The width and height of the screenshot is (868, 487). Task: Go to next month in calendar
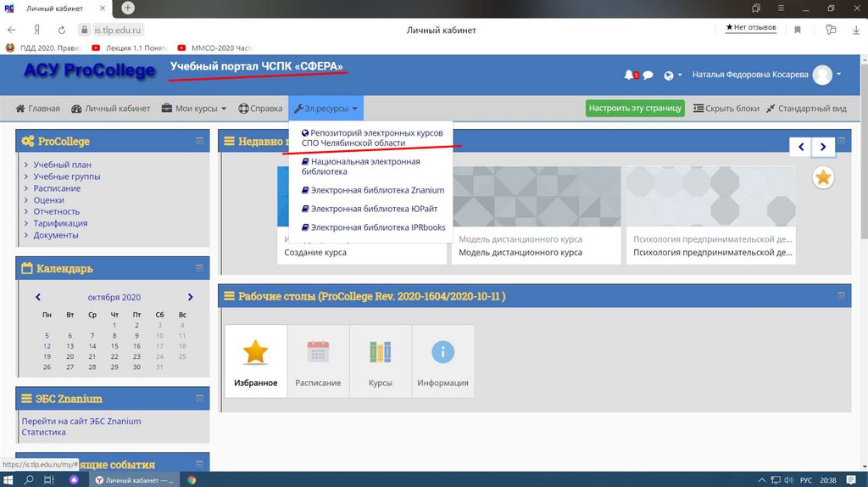(191, 297)
